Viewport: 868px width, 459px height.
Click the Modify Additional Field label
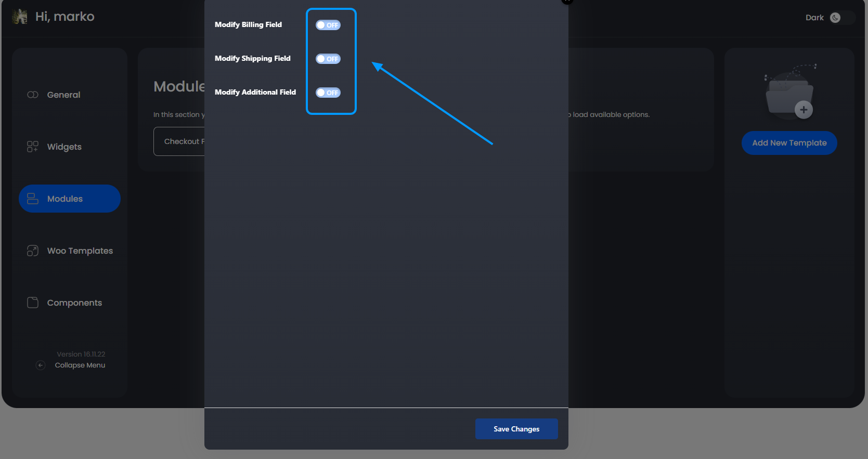pyautogui.click(x=255, y=92)
